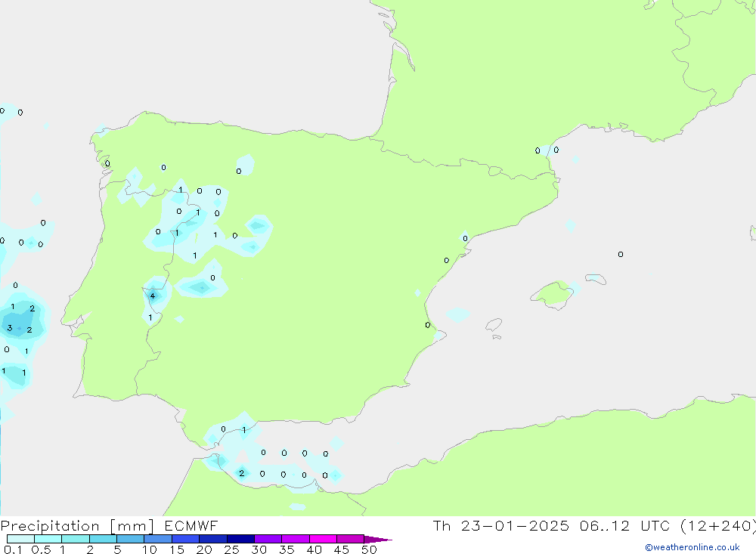Select the 40–45 mm magenta legend swatch
The height and width of the screenshot is (554, 756).
pos(323,539)
